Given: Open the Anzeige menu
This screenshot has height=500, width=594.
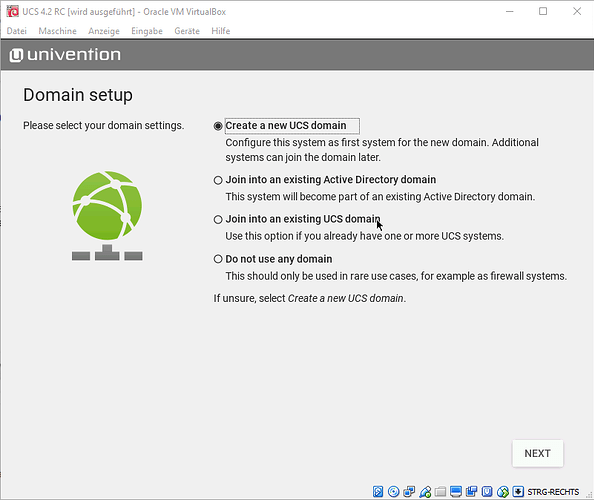Looking at the screenshot, I should 104,31.
